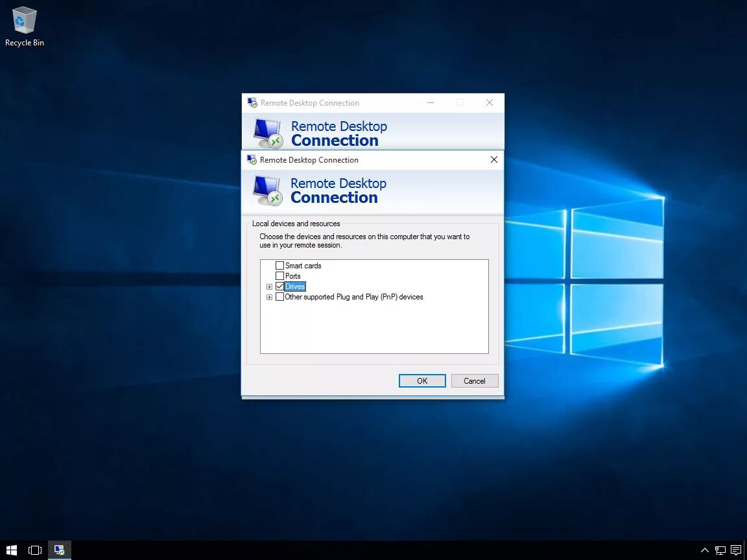747x560 pixels.
Task: Select the Smart cards label
Action: tap(303, 266)
